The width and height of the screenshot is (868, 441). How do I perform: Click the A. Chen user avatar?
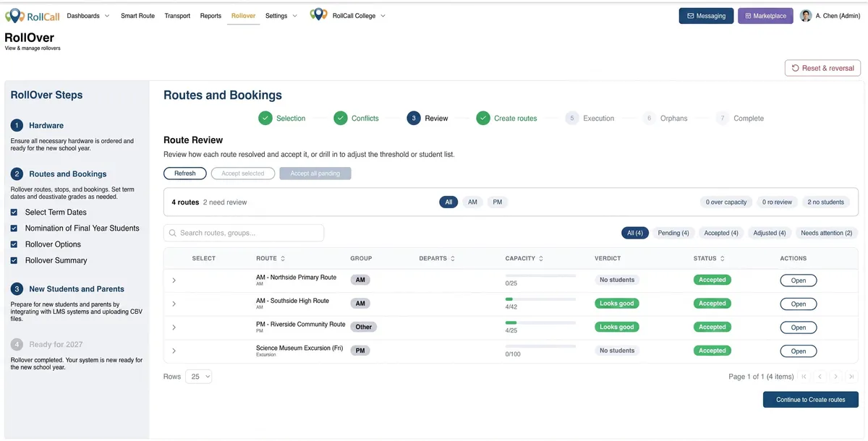806,15
